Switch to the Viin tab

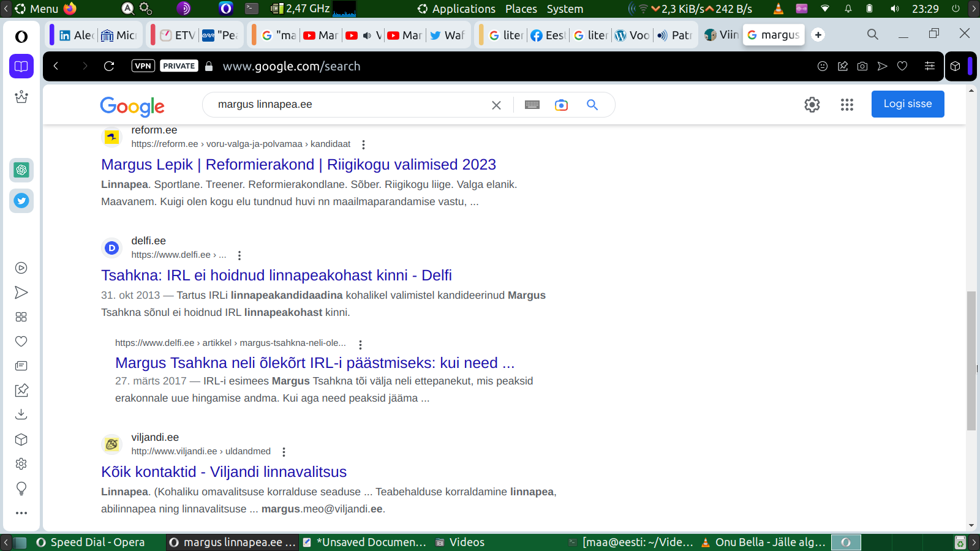click(722, 35)
